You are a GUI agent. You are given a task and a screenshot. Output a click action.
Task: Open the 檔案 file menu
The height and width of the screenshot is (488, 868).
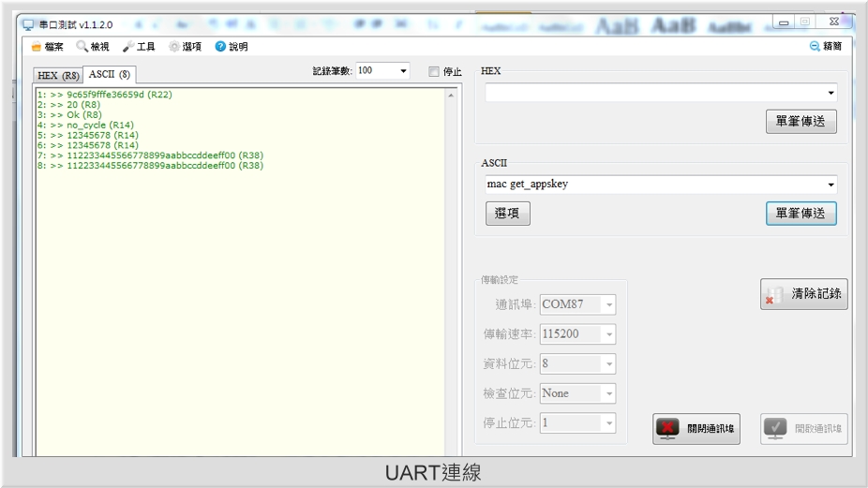[x=48, y=46]
